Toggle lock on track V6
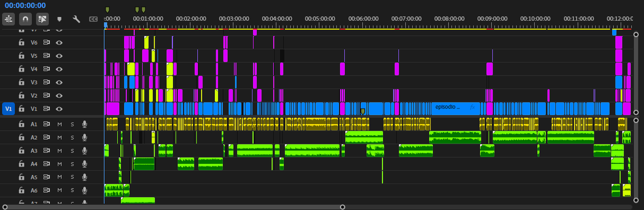Viewport: 644px width, 210px height. coord(21,42)
